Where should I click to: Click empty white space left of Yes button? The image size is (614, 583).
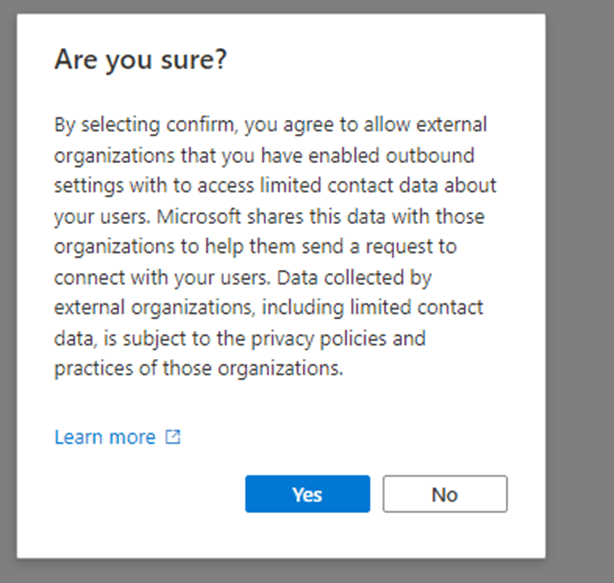pos(140,494)
